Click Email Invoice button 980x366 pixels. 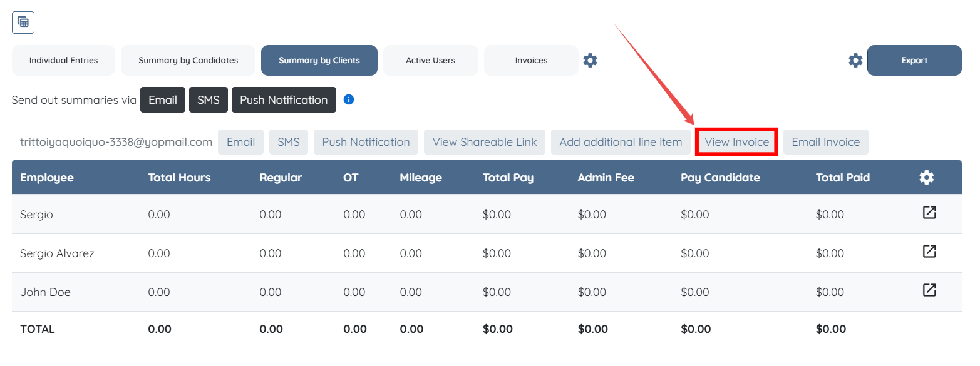tap(825, 142)
